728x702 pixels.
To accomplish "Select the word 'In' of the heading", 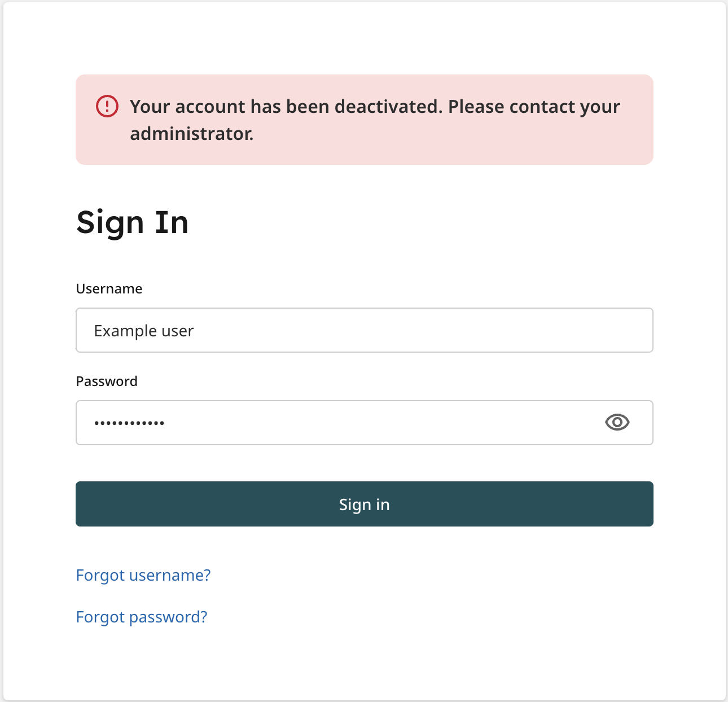I will click(x=172, y=222).
